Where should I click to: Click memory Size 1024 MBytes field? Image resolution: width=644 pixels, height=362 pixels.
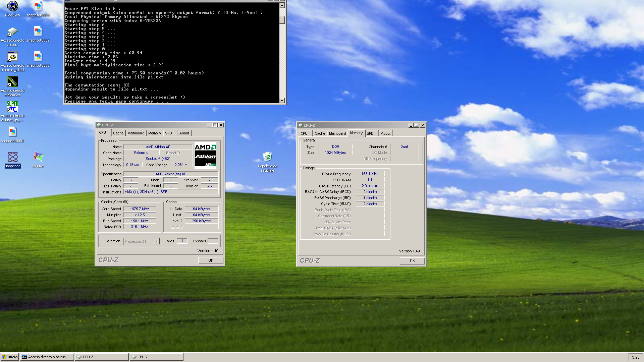pos(335,153)
